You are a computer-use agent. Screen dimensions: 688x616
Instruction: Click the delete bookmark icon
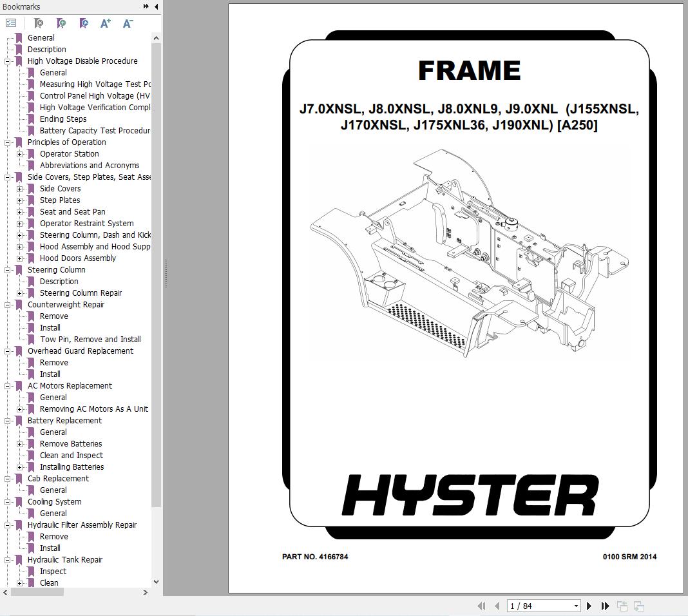pos(38,23)
